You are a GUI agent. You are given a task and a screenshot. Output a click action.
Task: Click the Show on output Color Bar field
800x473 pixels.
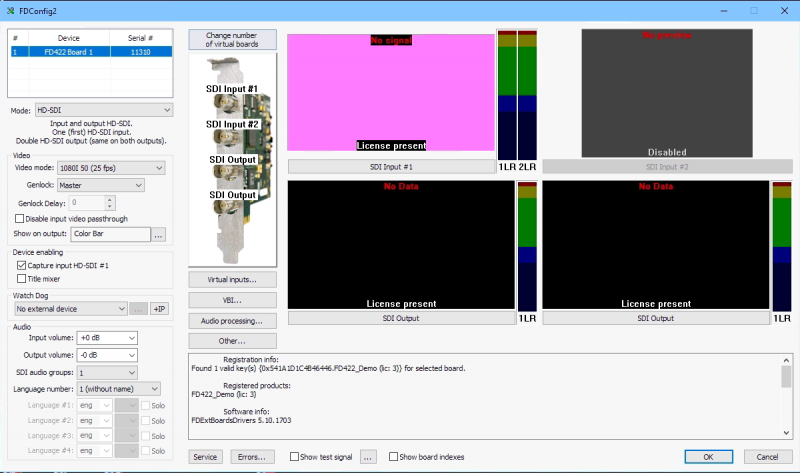(111, 234)
